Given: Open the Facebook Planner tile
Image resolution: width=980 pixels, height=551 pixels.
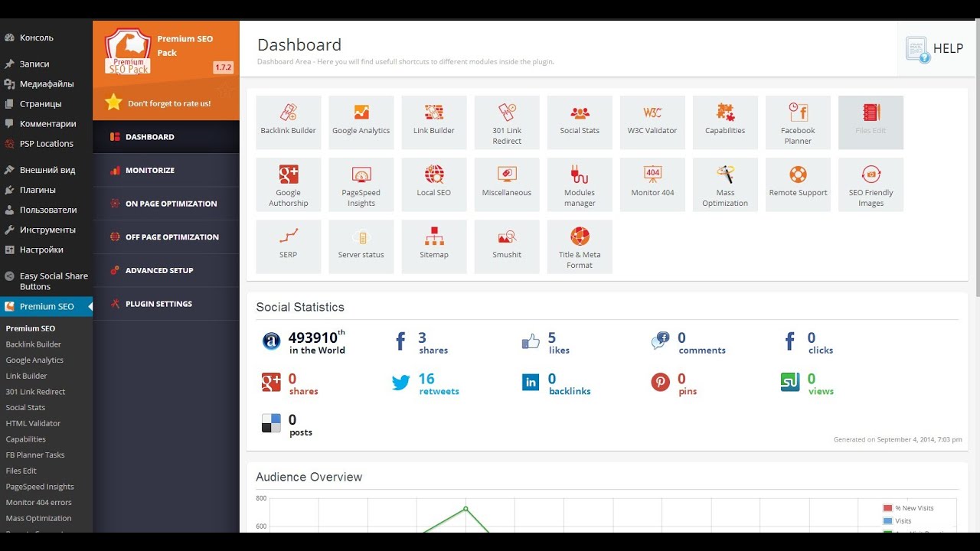Looking at the screenshot, I should (x=798, y=122).
